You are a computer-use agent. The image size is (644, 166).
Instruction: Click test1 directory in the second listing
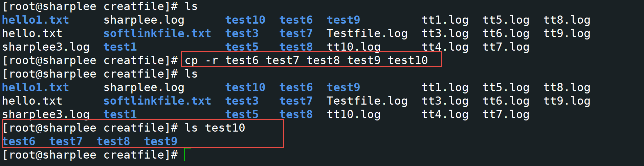120,114
